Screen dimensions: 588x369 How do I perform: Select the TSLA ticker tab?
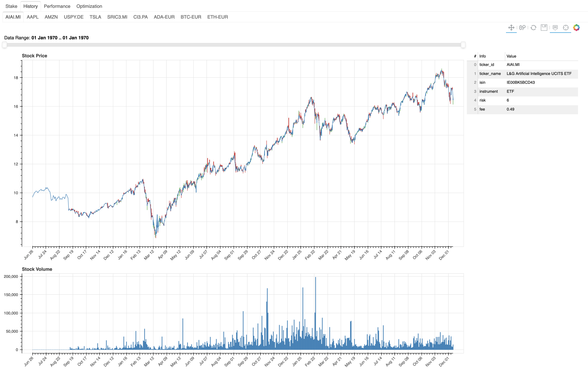tap(95, 17)
